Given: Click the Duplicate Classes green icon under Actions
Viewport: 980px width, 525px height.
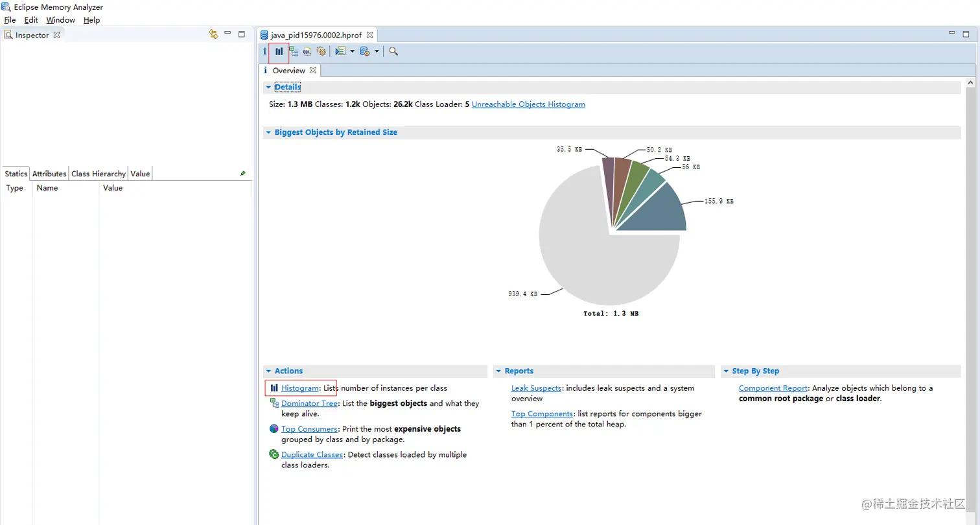Looking at the screenshot, I should click(x=274, y=455).
